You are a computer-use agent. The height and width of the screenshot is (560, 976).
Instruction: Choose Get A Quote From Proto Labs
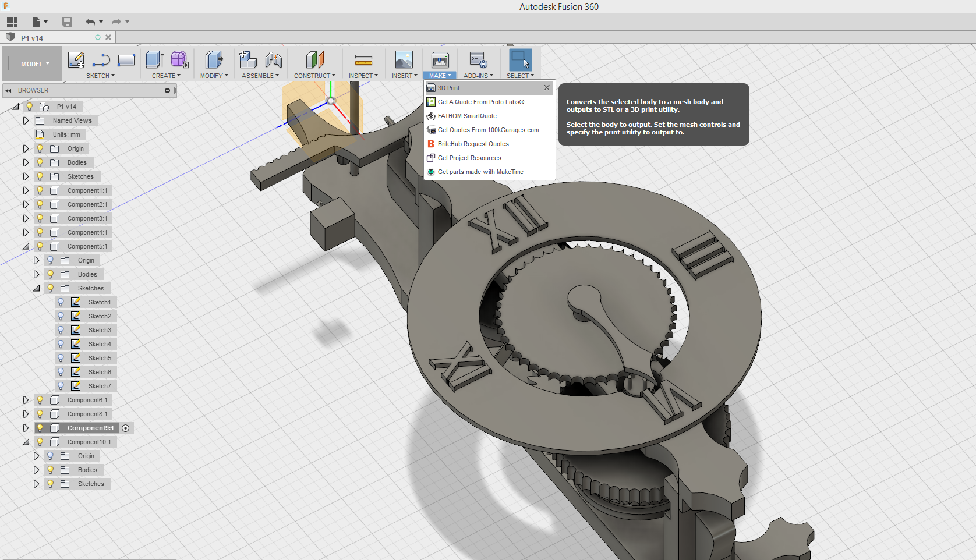coord(489,102)
